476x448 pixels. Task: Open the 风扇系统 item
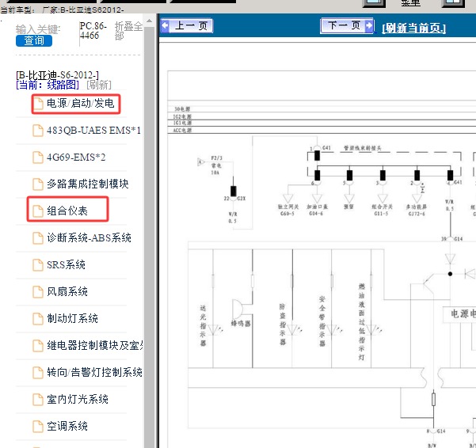tap(67, 291)
